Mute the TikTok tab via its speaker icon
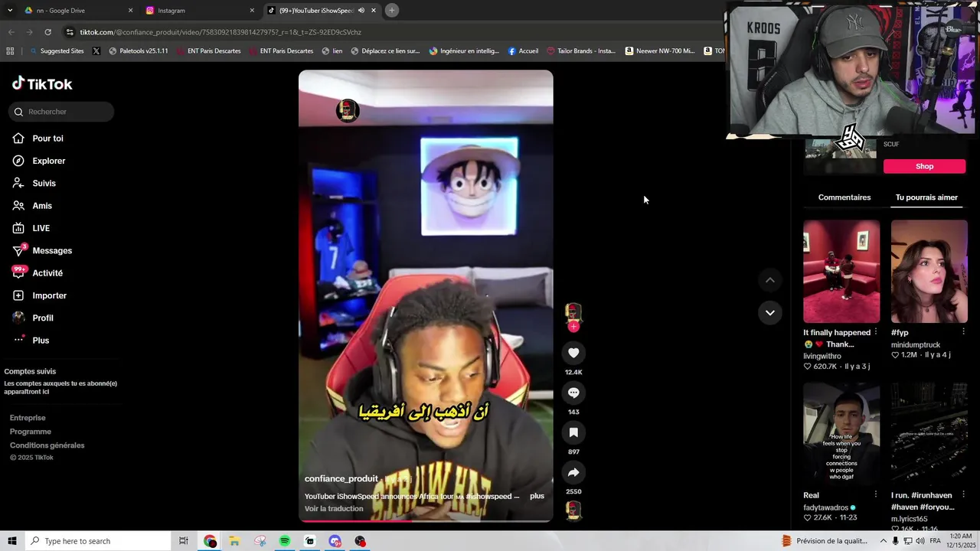This screenshot has height=551, width=980. [361, 11]
